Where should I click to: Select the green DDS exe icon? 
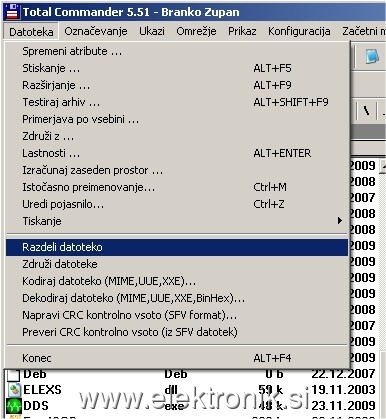tap(14, 405)
